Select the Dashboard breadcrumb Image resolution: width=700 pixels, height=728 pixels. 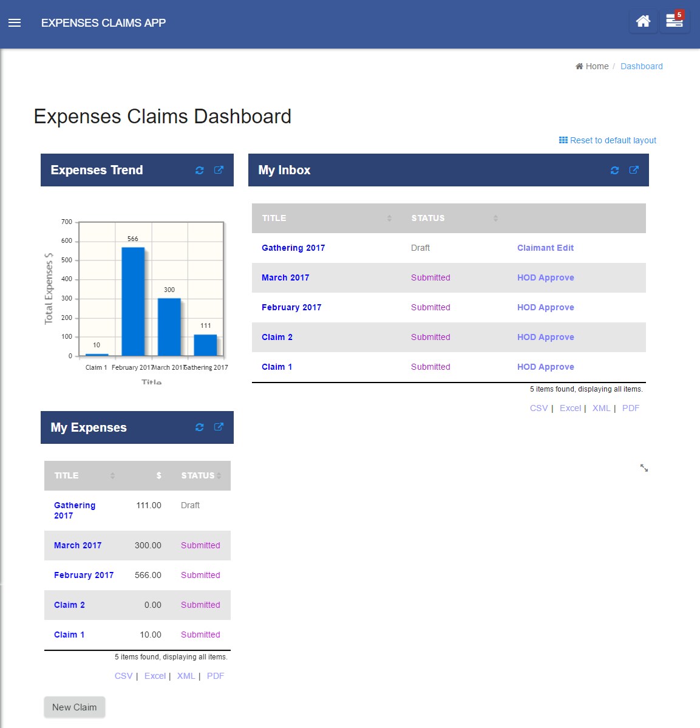pyautogui.click(x=642, y=66)
